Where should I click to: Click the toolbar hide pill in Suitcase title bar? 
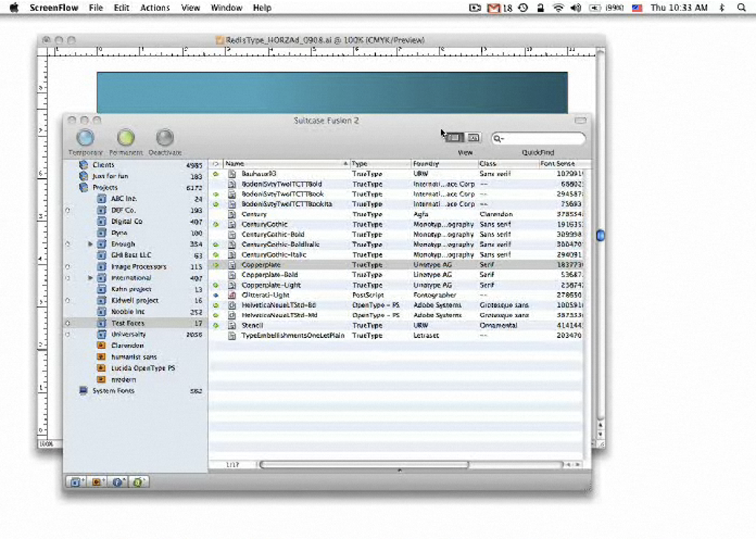coord(580,120)
